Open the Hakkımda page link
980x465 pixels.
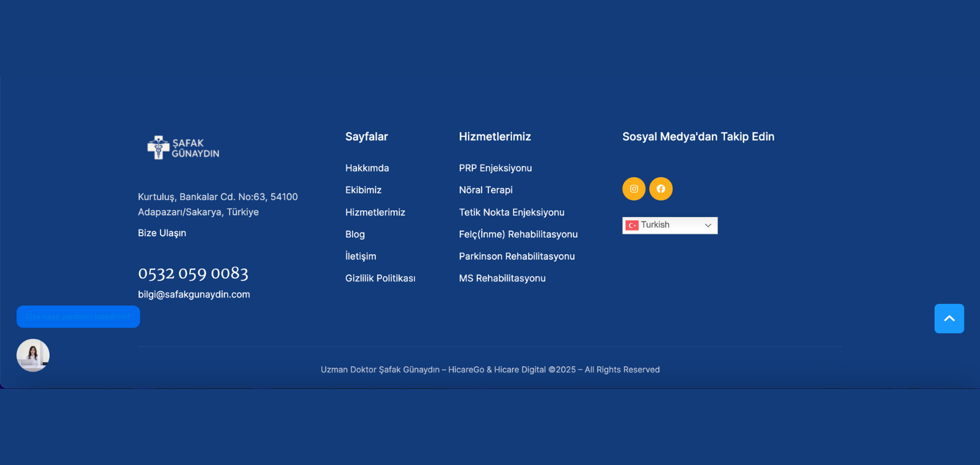coord(367,168)
